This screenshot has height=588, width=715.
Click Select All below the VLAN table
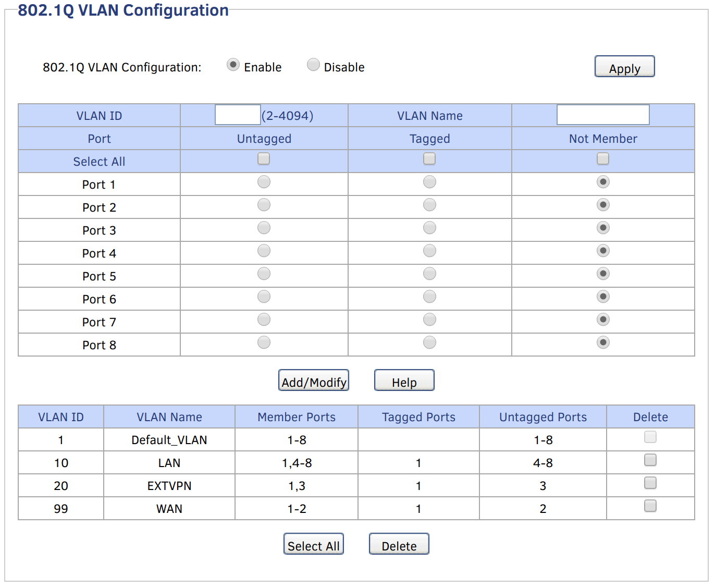(x=313, y=544)
